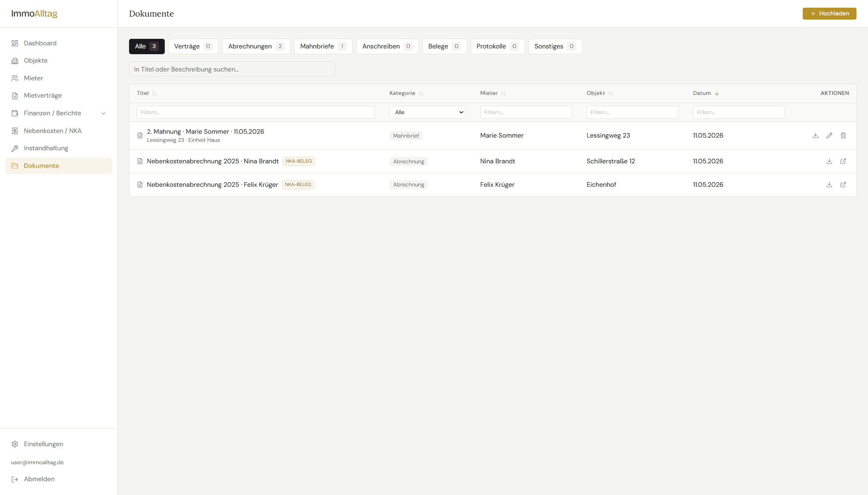The width and height of the screenshot is (868, 495).
Task: Click the Dokumente folder icon
Action: pyautogui.click(x=15, y=166)
